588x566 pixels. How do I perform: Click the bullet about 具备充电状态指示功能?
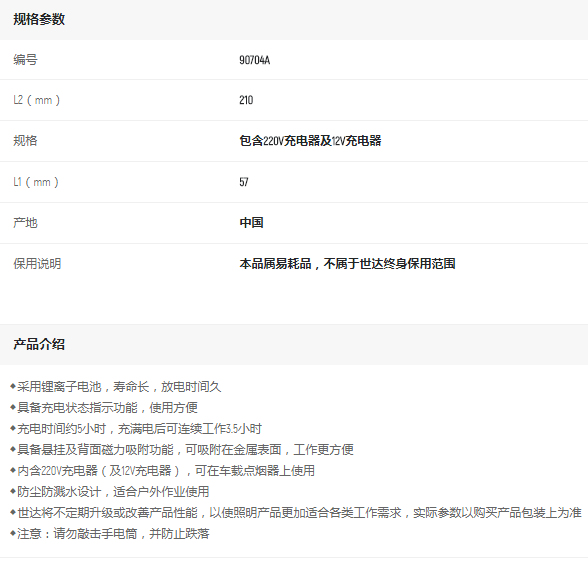(x=104, y=408)
